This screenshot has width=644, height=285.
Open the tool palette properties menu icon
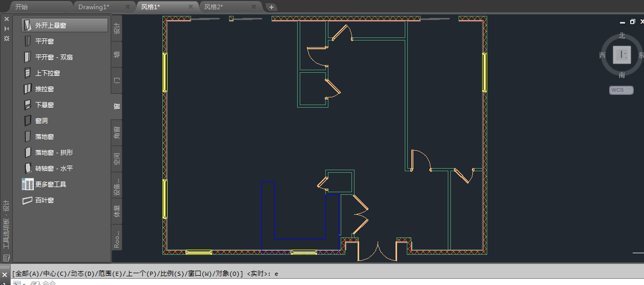click(7, 38)
